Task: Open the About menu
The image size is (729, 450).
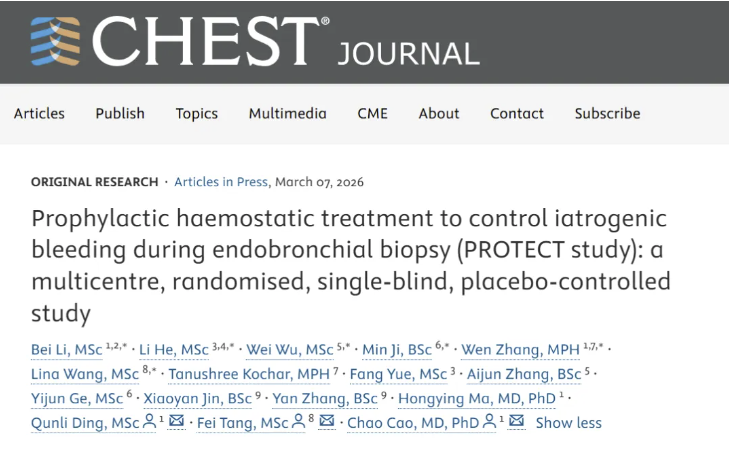Action: [439, 113]
